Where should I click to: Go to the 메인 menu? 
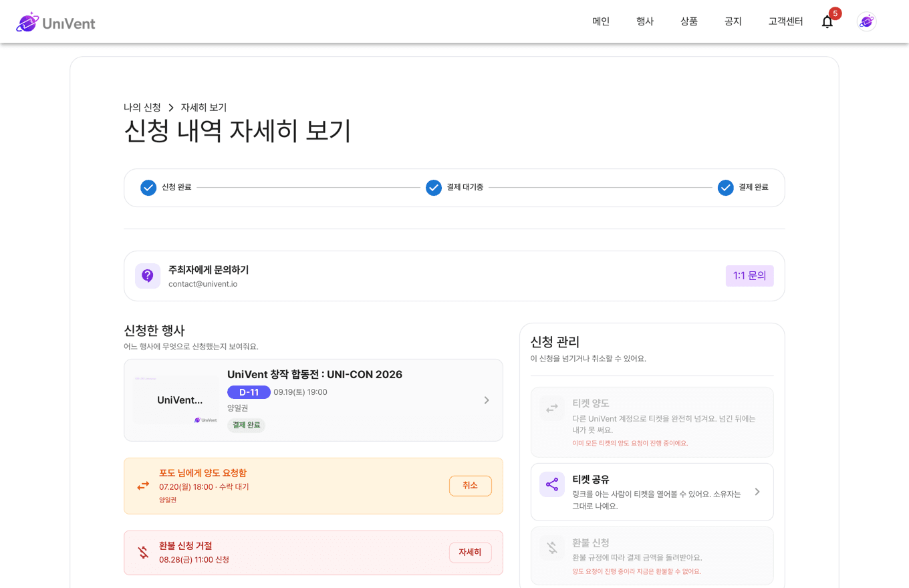coord(601,21)
